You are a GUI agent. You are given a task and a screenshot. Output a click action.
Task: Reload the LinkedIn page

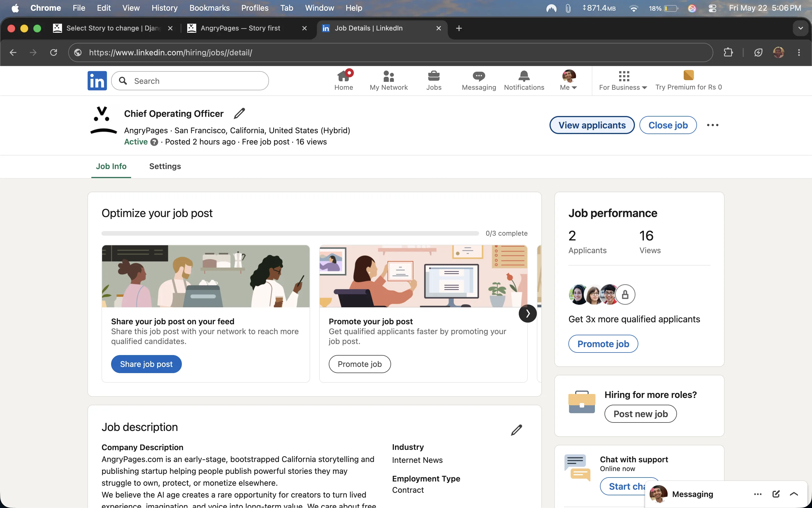pos(53,52)
